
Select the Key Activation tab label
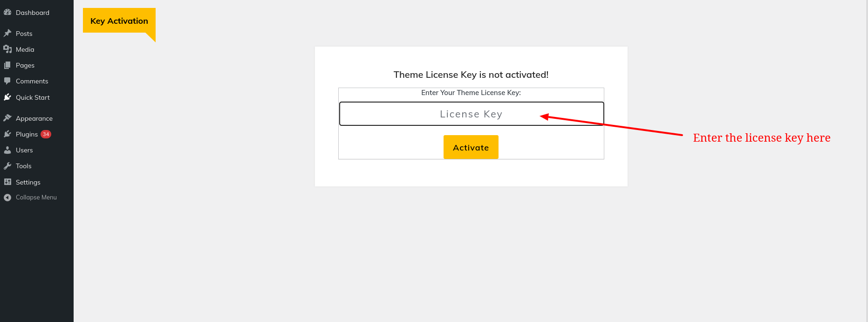pos(119,21)
